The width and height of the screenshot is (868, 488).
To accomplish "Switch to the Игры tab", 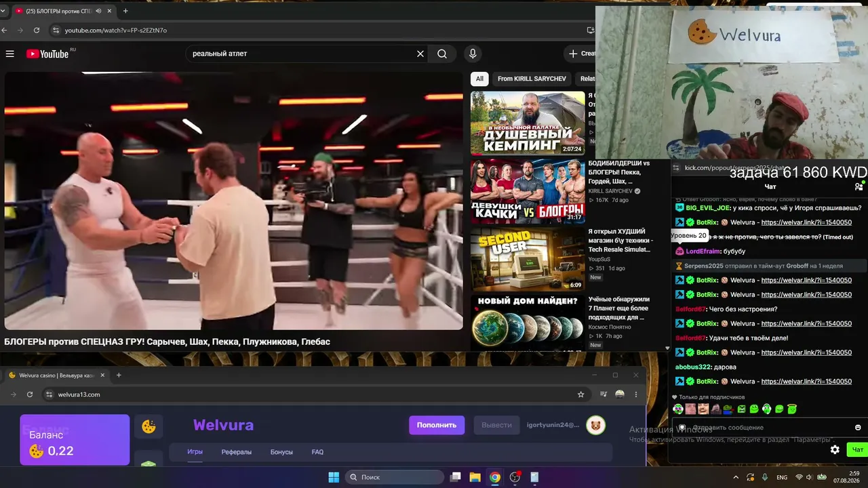I will (x=195, y=452).
